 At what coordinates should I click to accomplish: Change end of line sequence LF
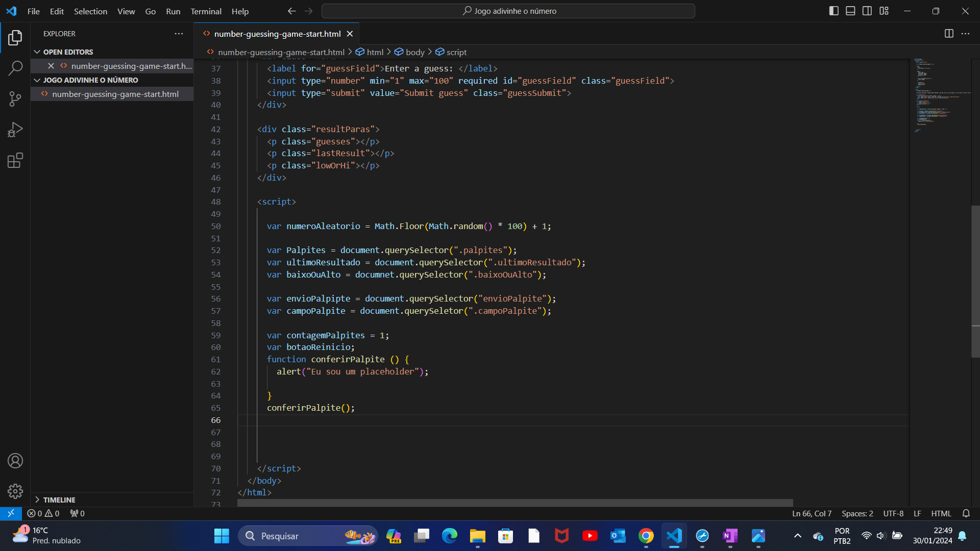tap(917, 513)
